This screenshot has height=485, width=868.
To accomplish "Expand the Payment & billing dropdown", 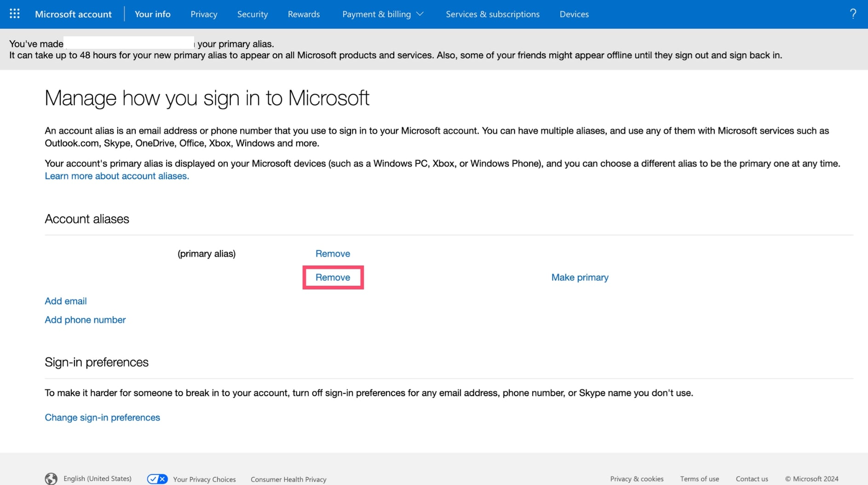I will [x=383, y=14].
